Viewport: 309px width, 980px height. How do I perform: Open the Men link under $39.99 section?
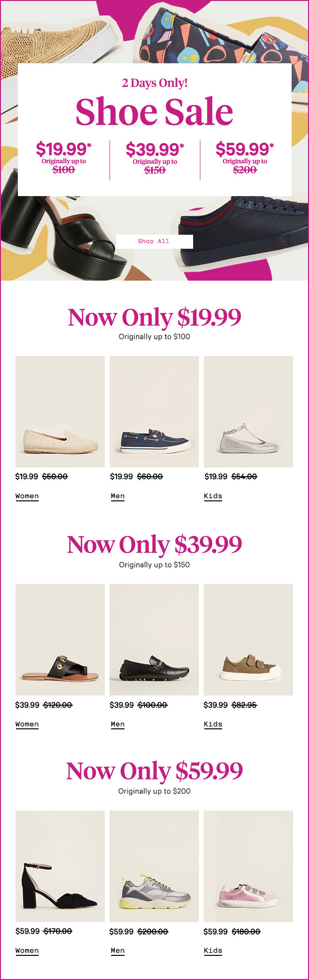[x=118, y=724]
